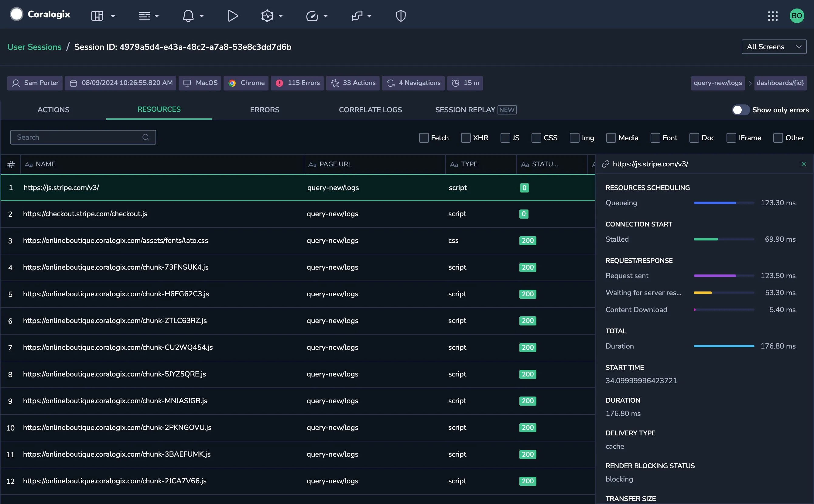The height and width of the screenshot is (504, 814).
Task: Toggle Show only errors switch
Action: 740,110
